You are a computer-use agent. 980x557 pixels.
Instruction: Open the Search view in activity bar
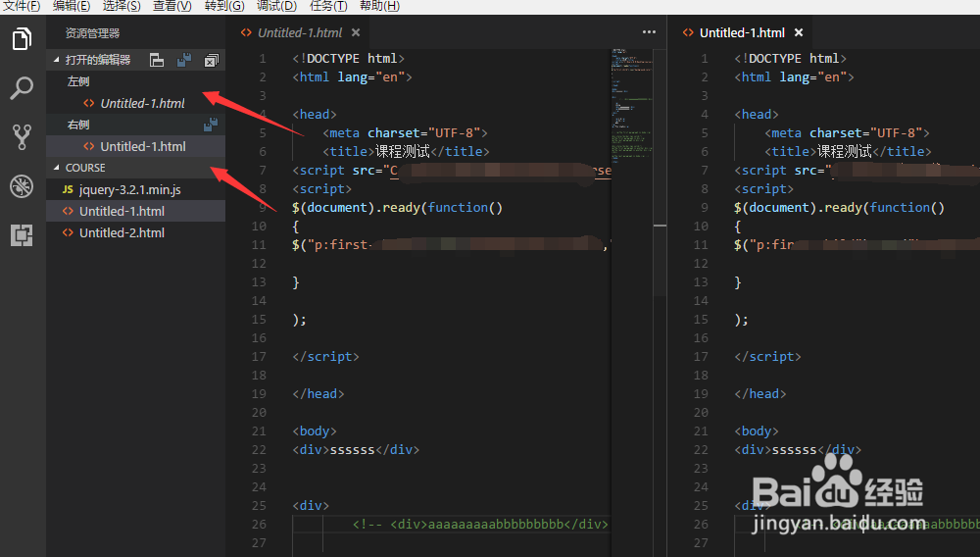click(x=22, y=88)
